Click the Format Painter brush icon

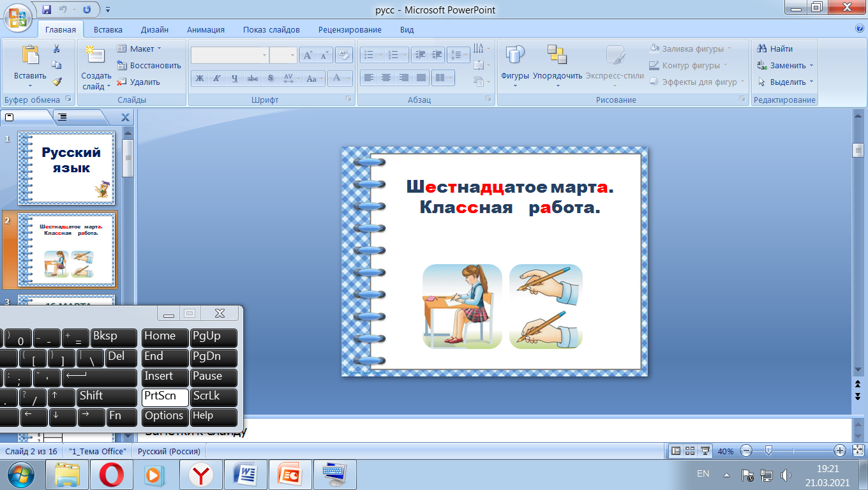(56, 82)
